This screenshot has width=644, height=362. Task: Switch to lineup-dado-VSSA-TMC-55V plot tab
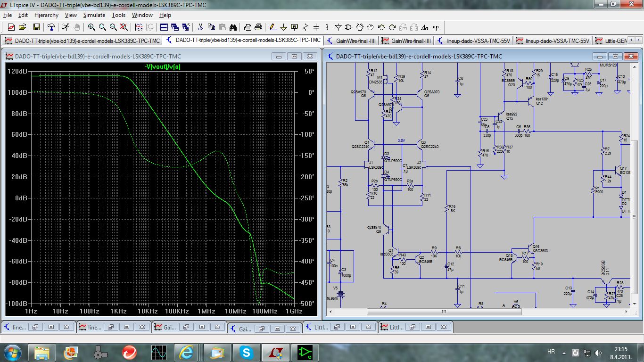553,41
